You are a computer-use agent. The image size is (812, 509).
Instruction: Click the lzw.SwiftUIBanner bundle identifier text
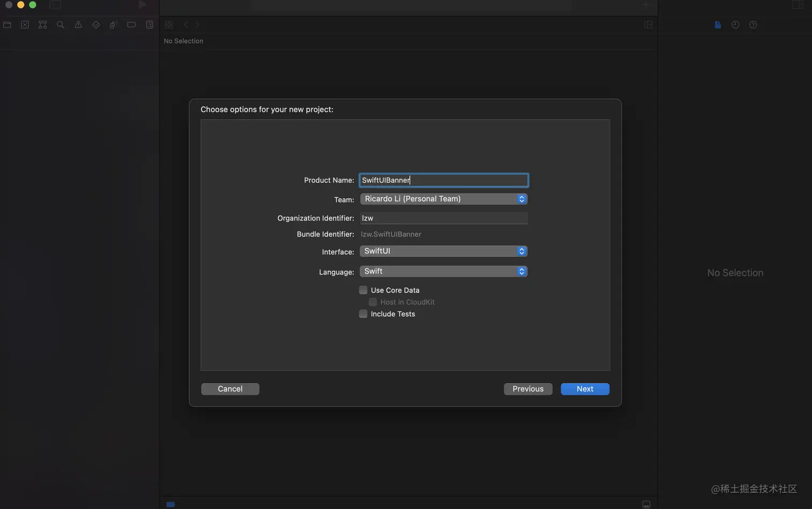click(x=391, y=234)
